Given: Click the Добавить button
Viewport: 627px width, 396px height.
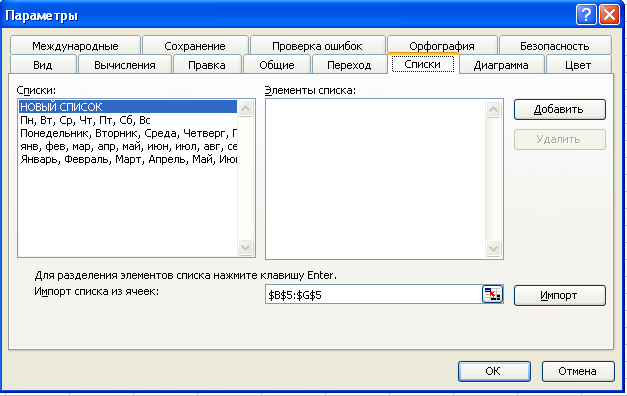Looking at the screenshot, I should tap(559, 109).
